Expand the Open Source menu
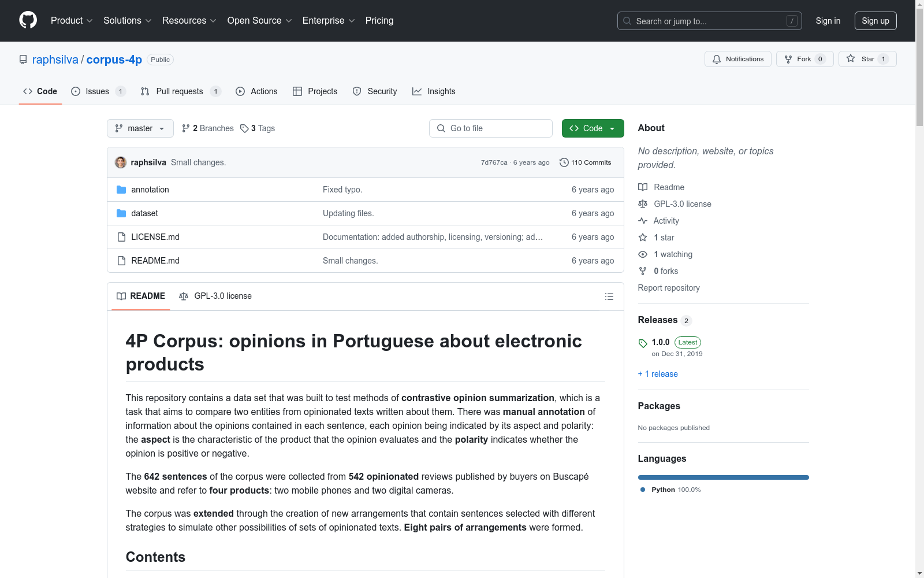Image resolution: width=924 pixels, height=578 pixels. point(260,21)
